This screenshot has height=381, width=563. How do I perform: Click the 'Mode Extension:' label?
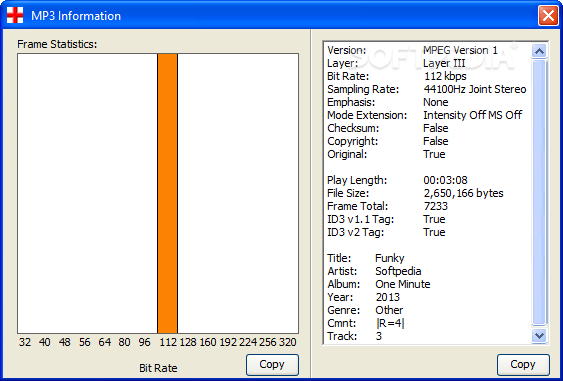coord(367,115)
